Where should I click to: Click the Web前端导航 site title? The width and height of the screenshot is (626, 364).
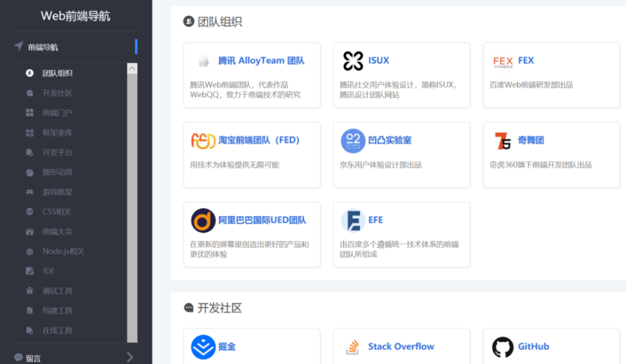(76, 16)
